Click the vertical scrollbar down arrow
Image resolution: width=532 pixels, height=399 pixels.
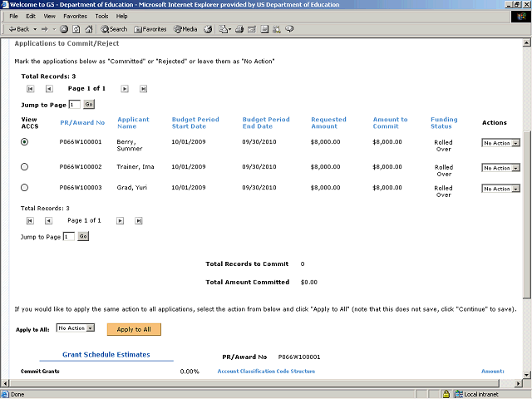(x=526, y=375)
